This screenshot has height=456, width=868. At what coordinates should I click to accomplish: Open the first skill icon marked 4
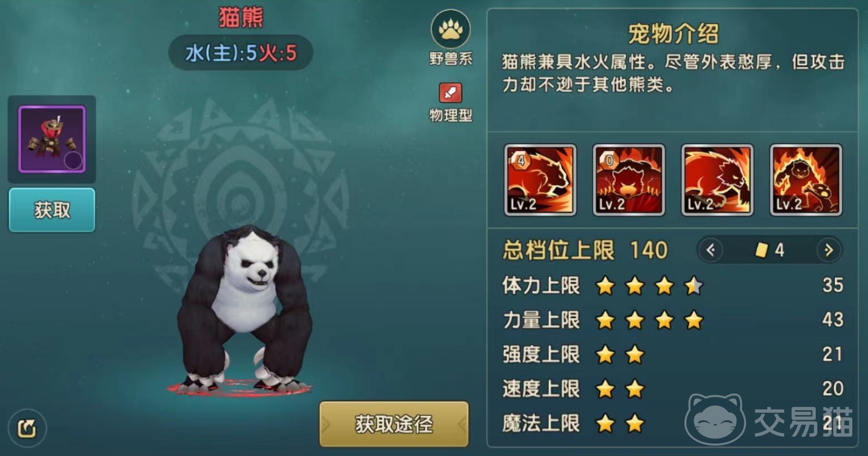pyautogui.click(x=540, y=180)
